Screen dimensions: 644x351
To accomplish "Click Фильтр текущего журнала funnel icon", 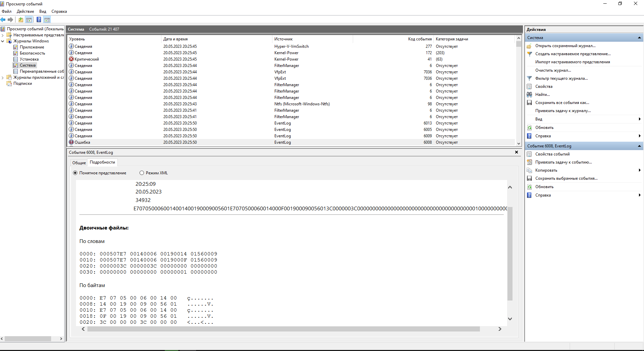I will [529, 78].
